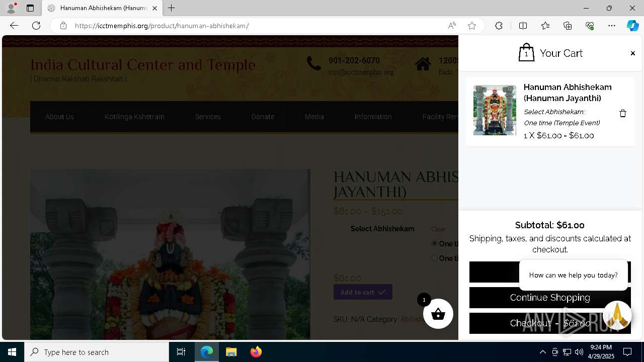
Task: Open the Windows Start menu
Action: [x=12, y=352]
